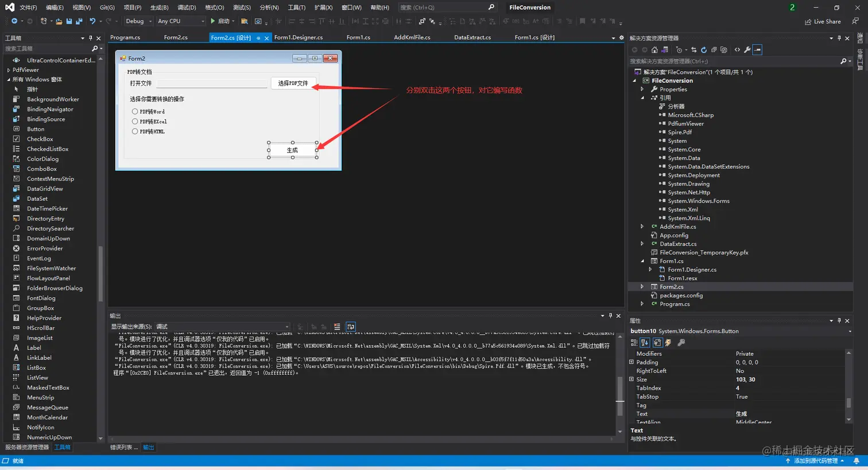Viewport: 868px width, 470px height.
Task: Click the Save All toolbar icon
Action: [79, 21]
